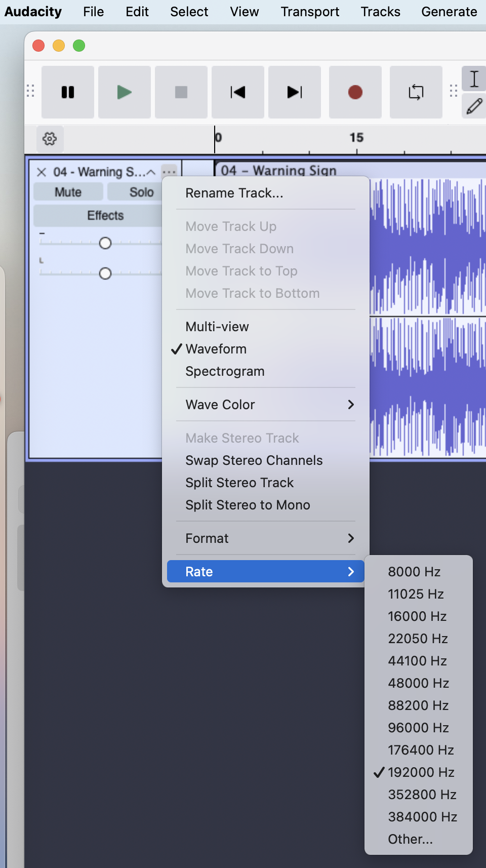This screenshot has height=868, width=486.
Task: Click the 04 – Warning Sign clip title bar
Action: coord(351,170)
